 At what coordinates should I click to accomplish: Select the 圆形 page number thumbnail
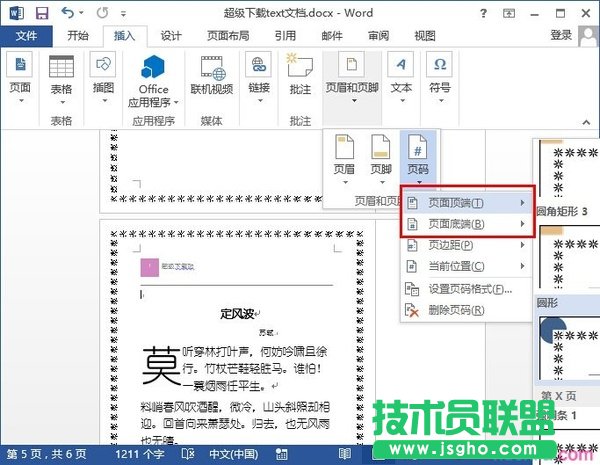569,348
